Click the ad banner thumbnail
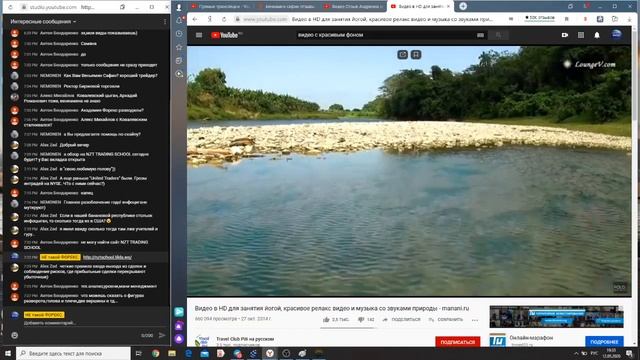Screen dimensions: 640x360 click(x=556, y=317)
